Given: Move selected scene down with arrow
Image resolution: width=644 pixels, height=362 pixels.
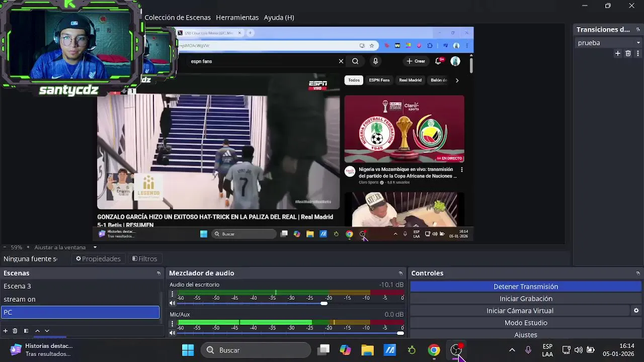Looking at the screenshot, I should tap(47, 331).
